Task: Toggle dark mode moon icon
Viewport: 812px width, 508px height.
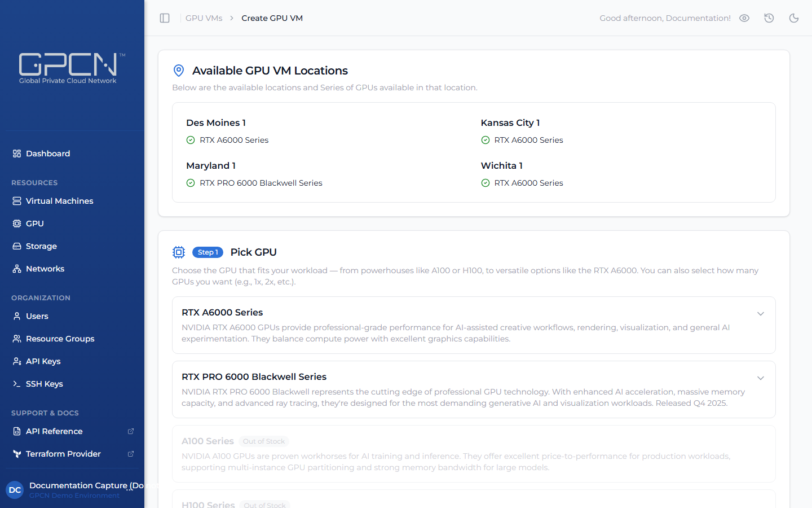Action: point(794,18)
